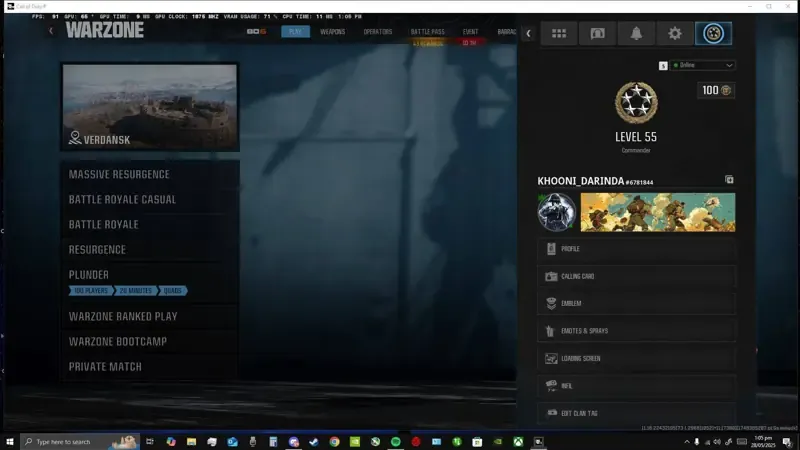
Task: Click the 100 COD points balance
Action: click(716, 90)
